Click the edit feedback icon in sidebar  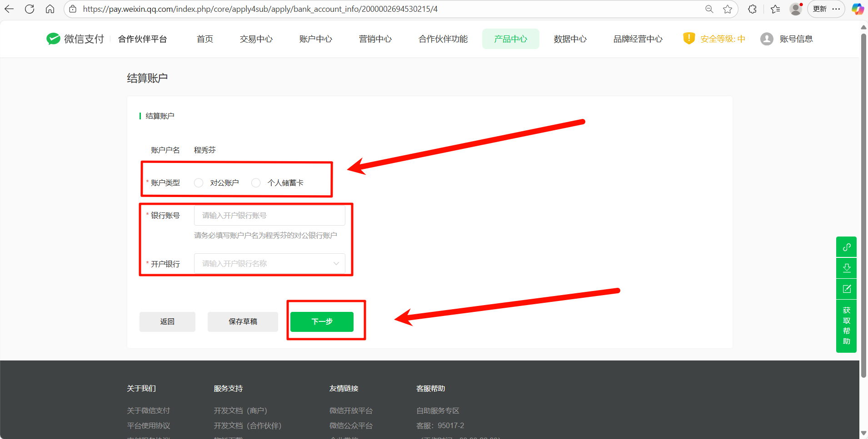point(846,289)
